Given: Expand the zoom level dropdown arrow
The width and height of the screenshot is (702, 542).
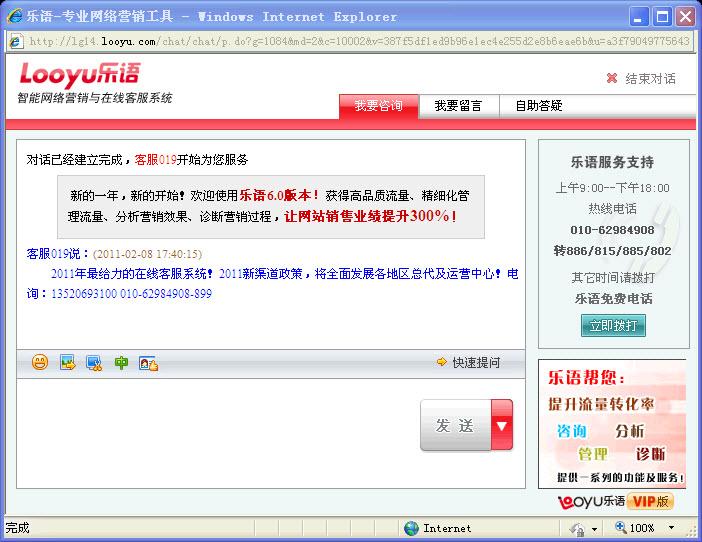Looking at the screenshot, I should [671, 528].
